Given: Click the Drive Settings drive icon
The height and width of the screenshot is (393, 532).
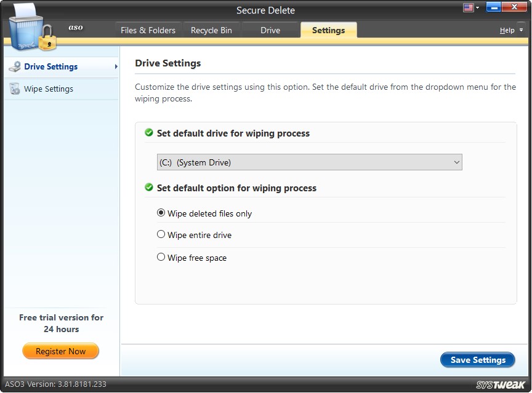Looking at the screenshot, I should coord(14,66).
